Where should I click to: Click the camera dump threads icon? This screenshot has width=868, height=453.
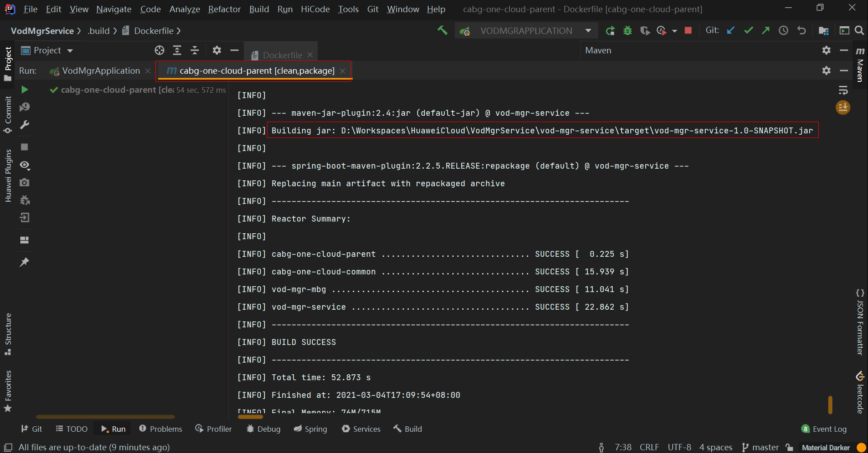tap(25, 182)
